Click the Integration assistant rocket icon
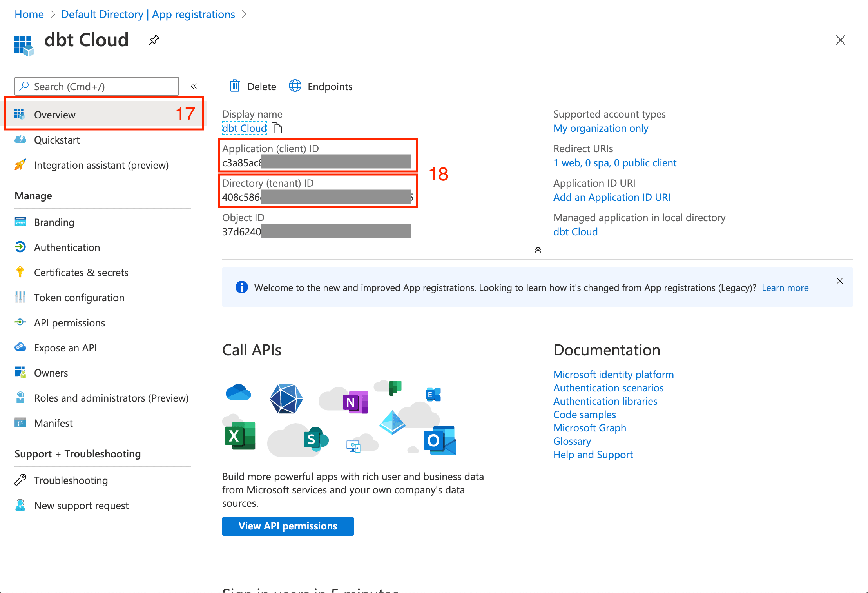The width and height of the screenshot is (868, 593). tap(20, 165)
